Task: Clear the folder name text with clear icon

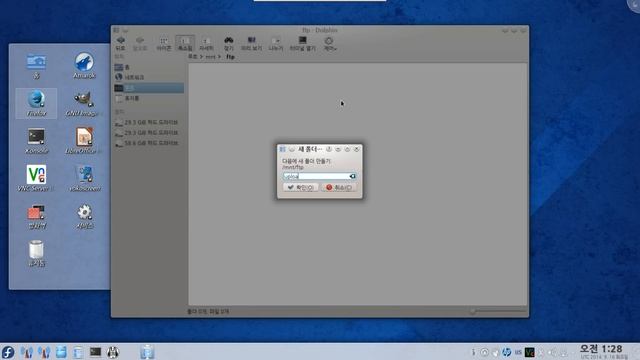Action: pos(353,176)
